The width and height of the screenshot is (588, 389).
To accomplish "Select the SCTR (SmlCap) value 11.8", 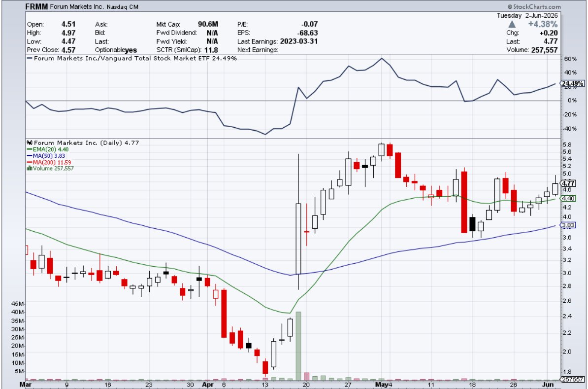I will [211, 50].
